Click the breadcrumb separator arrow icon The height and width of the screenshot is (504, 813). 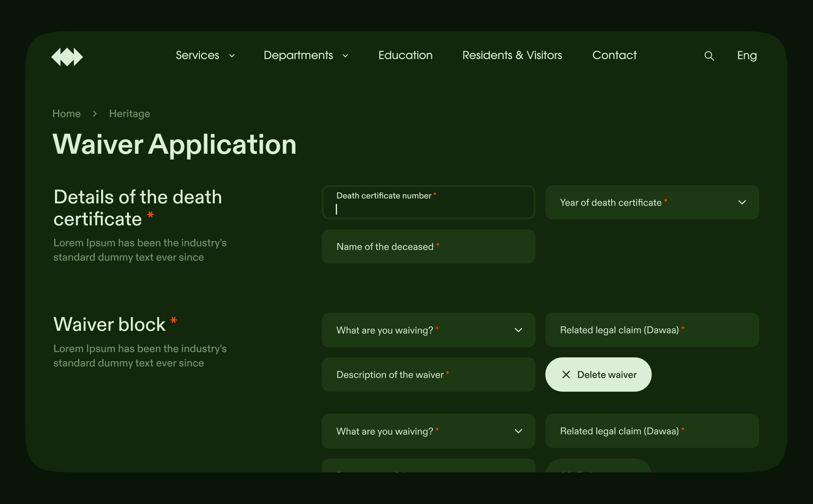(x=95, y=114)
